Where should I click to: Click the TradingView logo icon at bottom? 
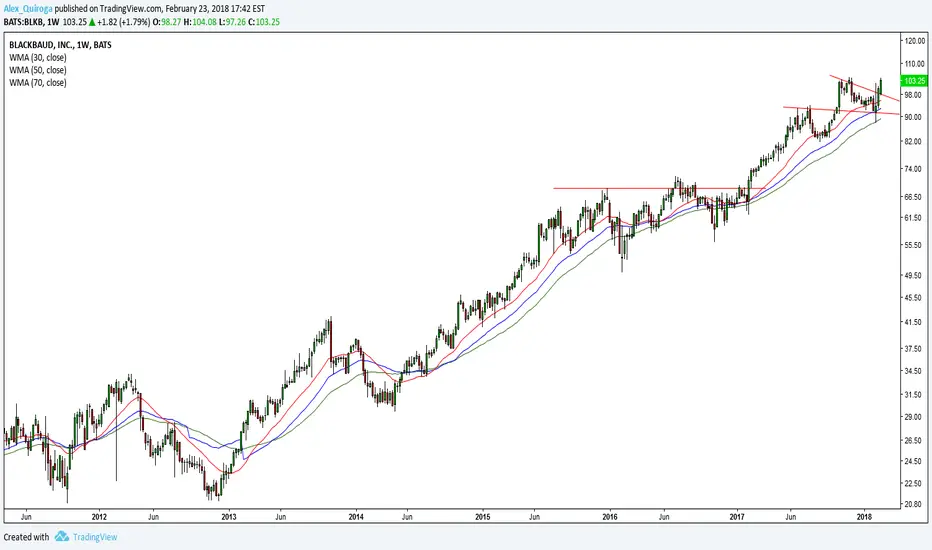click(x=62, y=537)
